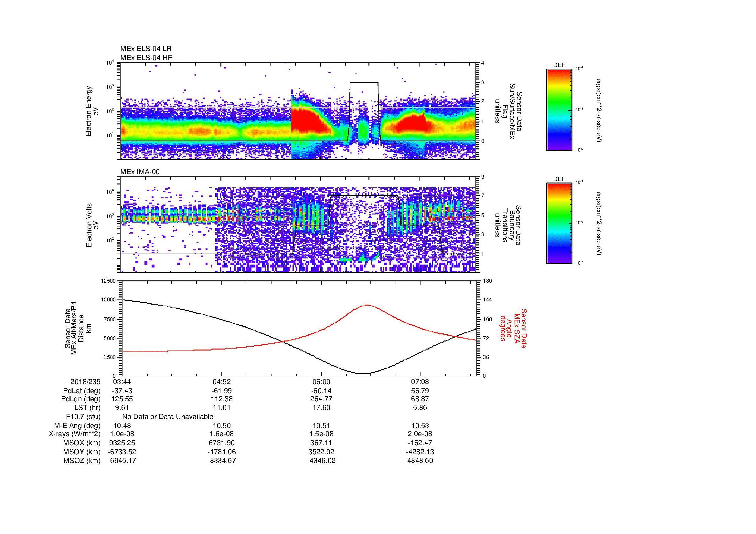Click the 07:08 time tick label
Screen dimensions: 756x534
click(420, 382)
